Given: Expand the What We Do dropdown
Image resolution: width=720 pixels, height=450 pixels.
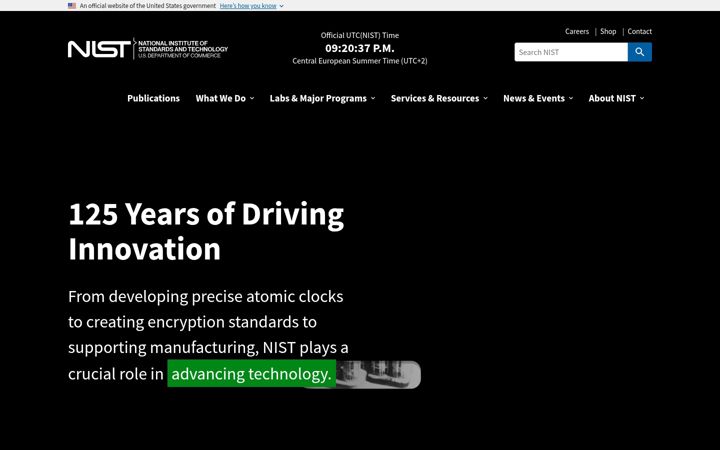Looking at the screenshot, I should point(225,98).
